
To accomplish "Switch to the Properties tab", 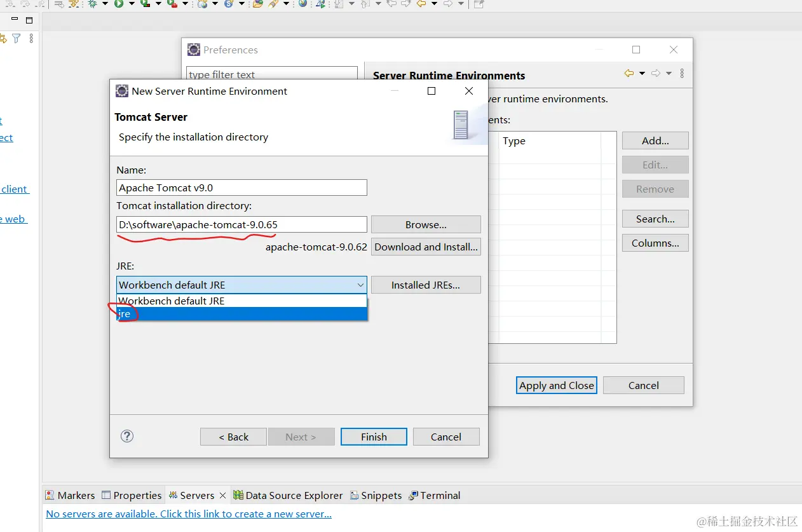I will coord(132,495).
